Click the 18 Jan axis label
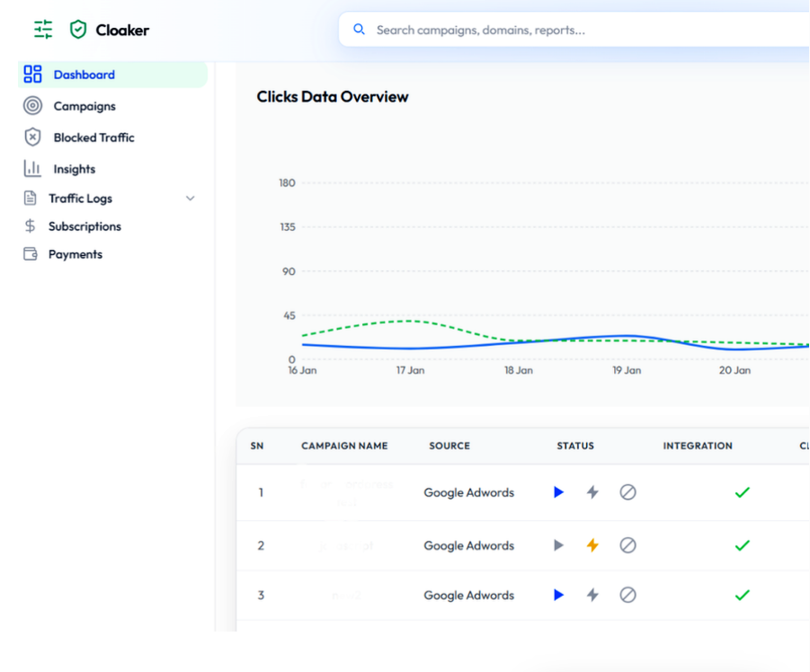The height and width of the screenshot is (672, 810). click(x=519, y=370)
